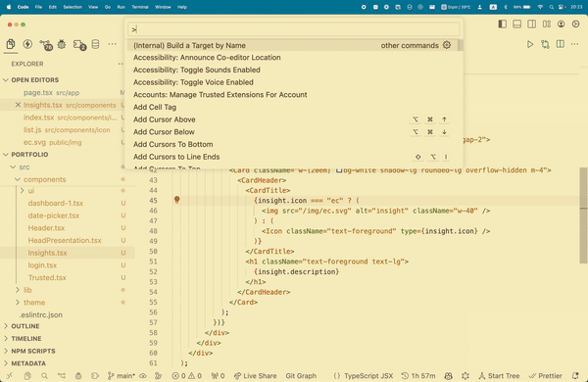Split the editor right
Viewport: 588px width, 382px height.
561,44
